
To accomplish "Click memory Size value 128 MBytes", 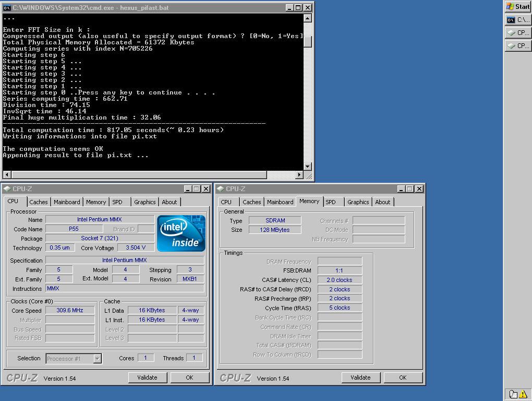I will pos(275,230).
